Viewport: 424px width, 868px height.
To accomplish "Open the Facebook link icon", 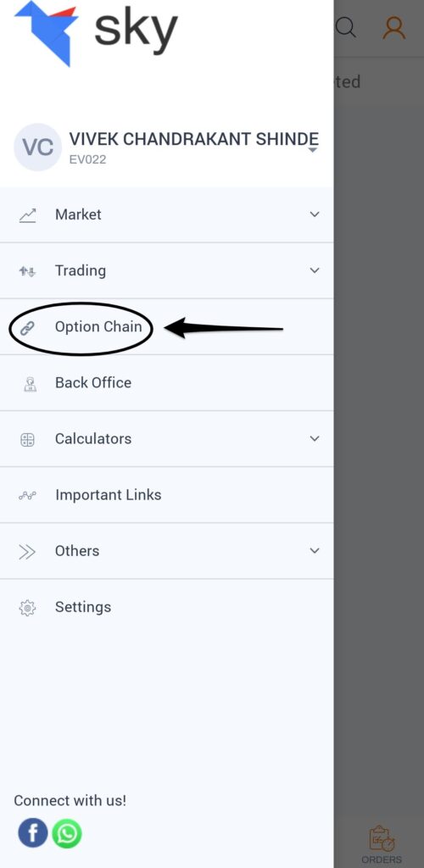I will 33,832.
